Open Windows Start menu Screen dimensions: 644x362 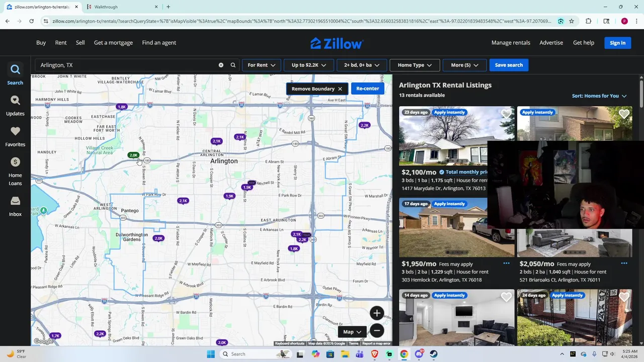[x=211, y=354]
